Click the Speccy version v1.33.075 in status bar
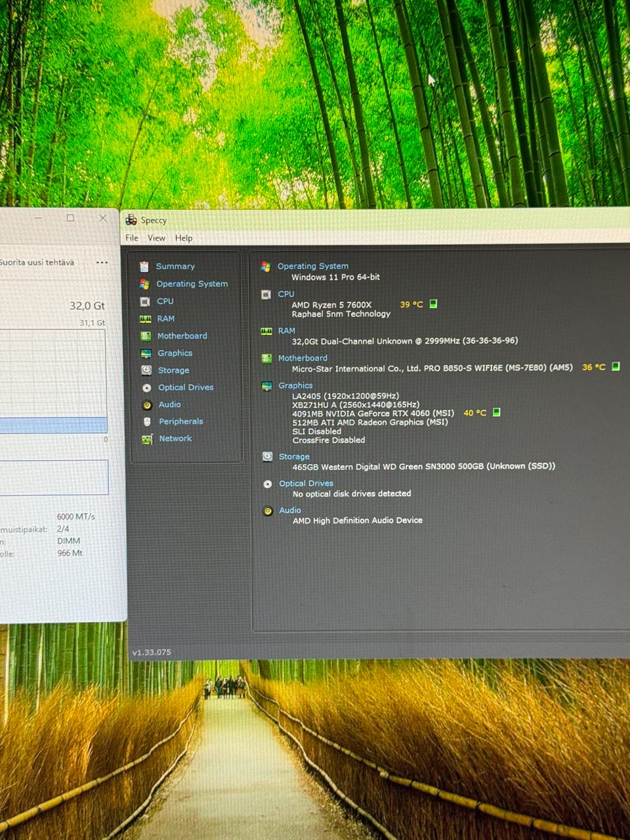 [152, 652]
